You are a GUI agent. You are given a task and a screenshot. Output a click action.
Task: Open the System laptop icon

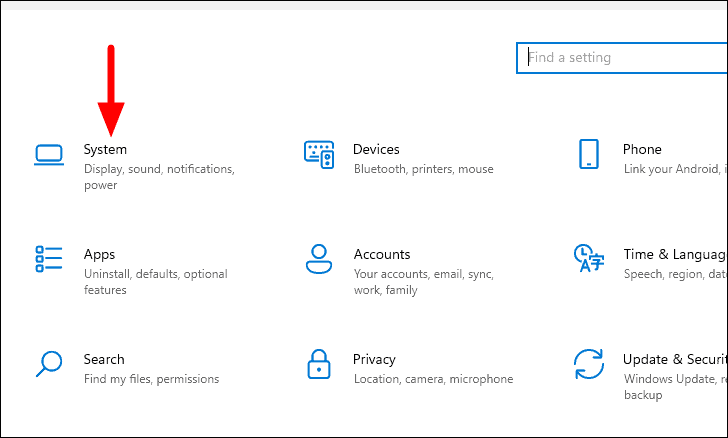coord(49,155)
